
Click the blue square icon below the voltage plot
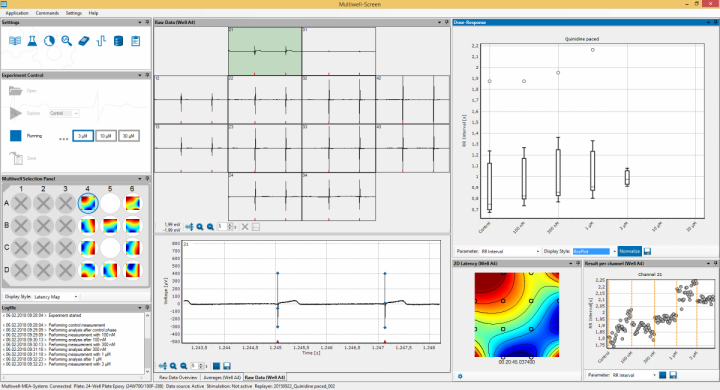[216, 366]
